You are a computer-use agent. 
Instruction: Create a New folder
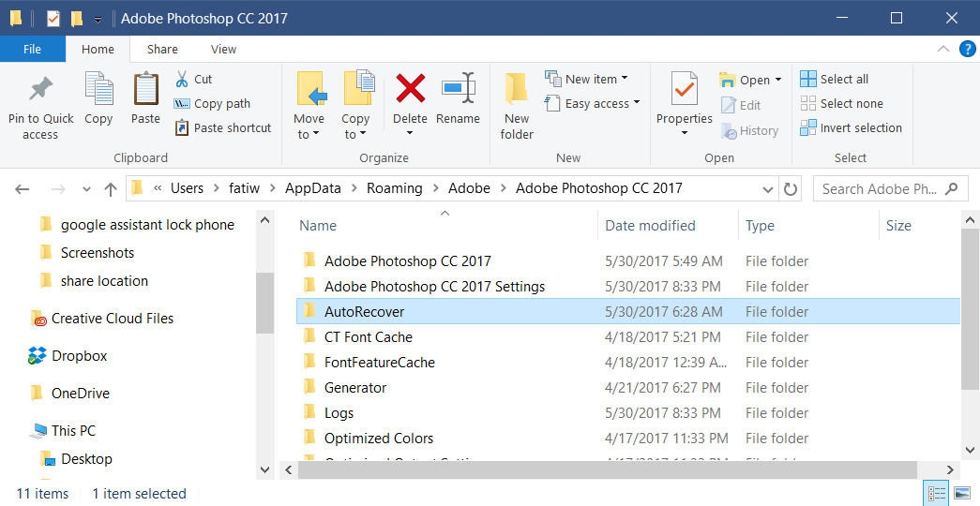[x=517, y=106]
